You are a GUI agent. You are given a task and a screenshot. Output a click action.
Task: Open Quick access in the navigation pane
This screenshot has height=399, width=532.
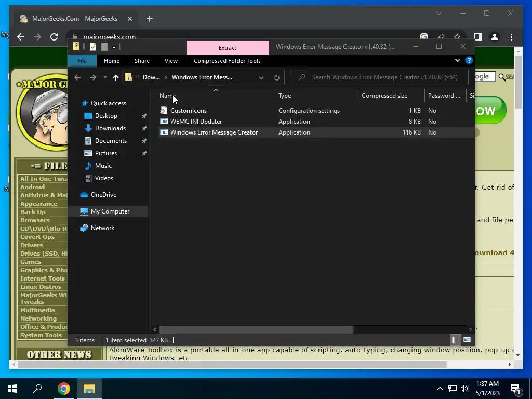click(x=108, y=103)
